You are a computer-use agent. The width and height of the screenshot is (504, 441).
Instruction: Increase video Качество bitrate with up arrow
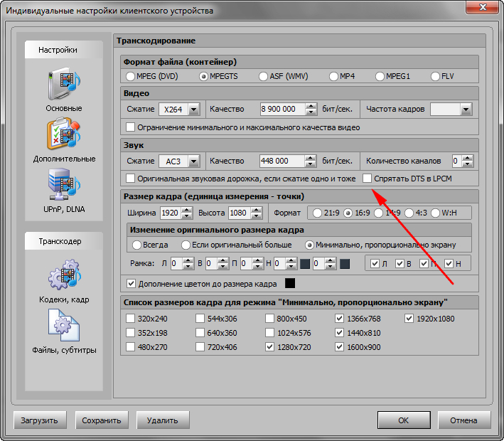(311, 106)
